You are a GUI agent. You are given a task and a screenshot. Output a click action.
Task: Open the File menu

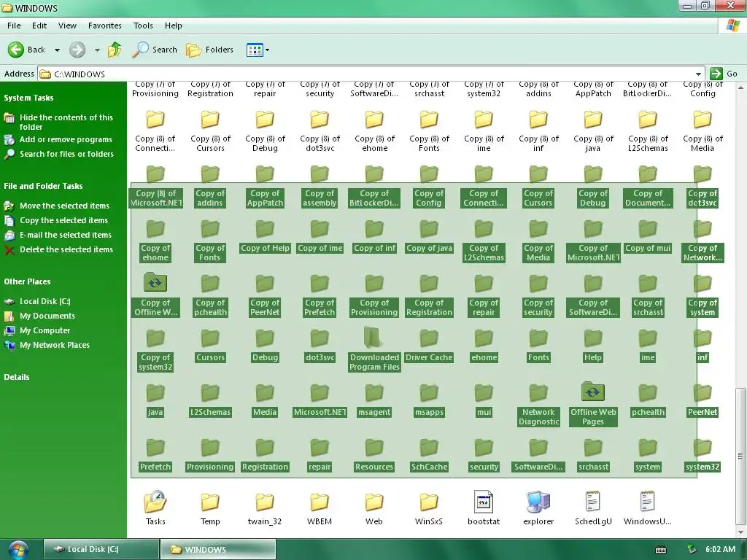coord(14,26)
